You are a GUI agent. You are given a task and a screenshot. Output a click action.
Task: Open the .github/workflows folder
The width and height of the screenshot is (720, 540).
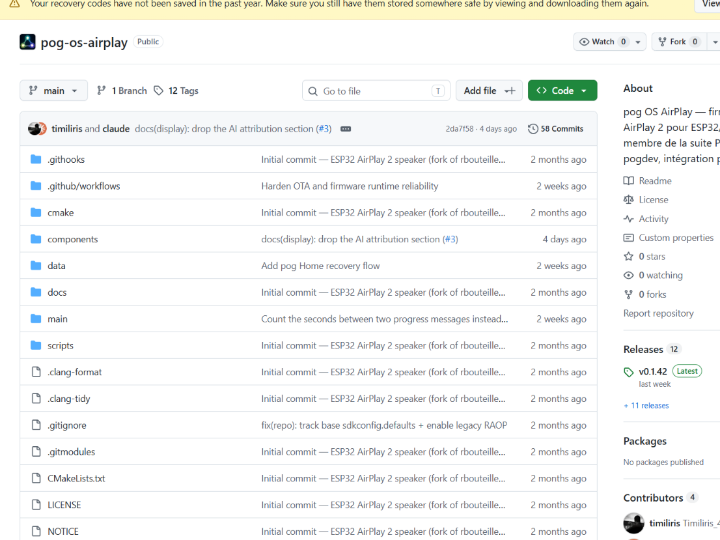tap(84, 186)
